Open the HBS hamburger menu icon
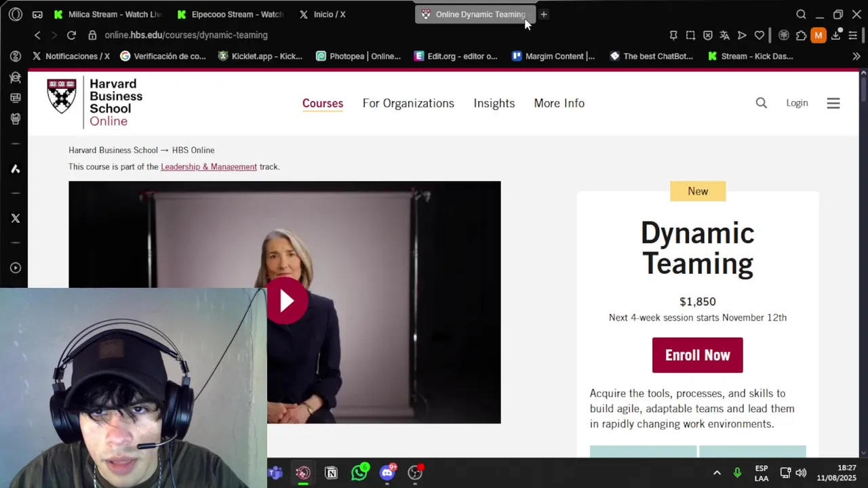Viewport: 868px width, 488px height. tap(833, 103)
